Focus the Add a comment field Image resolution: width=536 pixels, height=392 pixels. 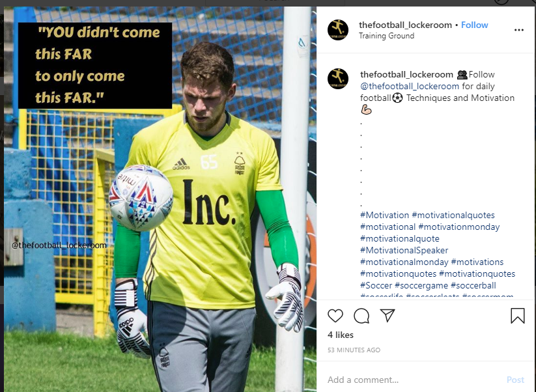click(x=414, y=380)
